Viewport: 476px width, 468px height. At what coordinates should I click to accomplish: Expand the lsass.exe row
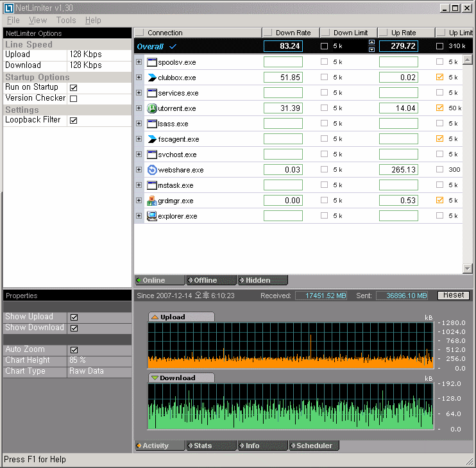coord(139,124)
